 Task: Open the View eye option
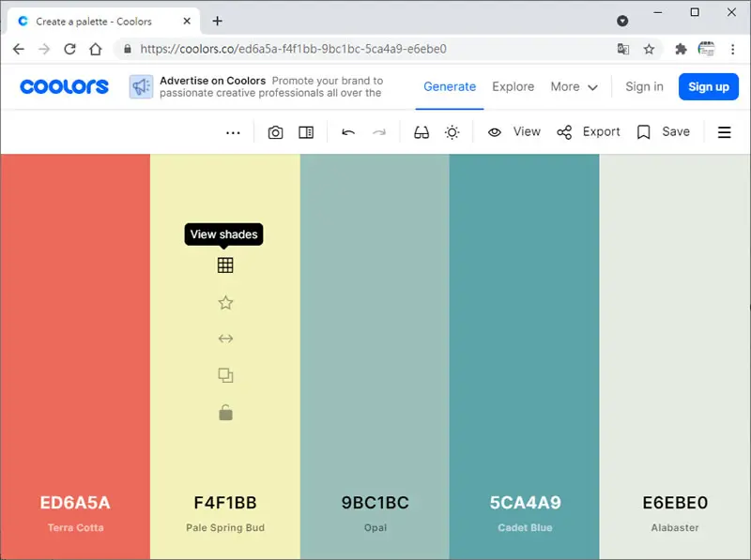513,131
